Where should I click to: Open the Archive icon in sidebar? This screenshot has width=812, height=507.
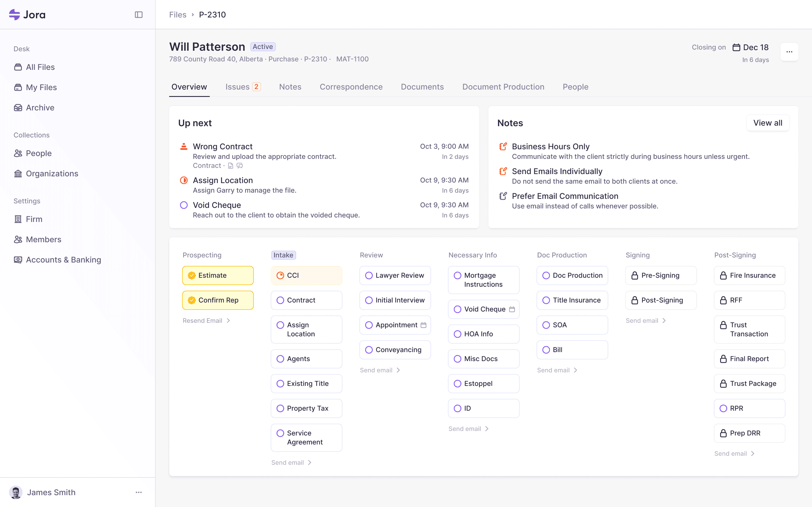[18, 108]
